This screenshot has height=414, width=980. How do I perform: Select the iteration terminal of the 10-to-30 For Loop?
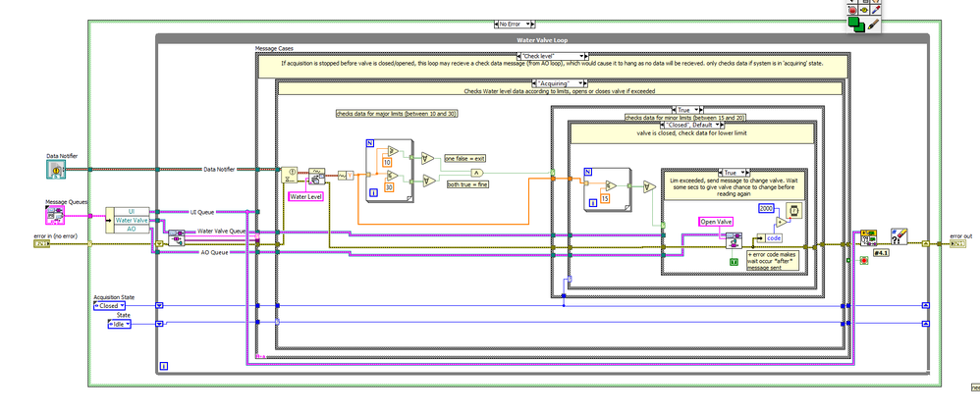pos(372,194)
